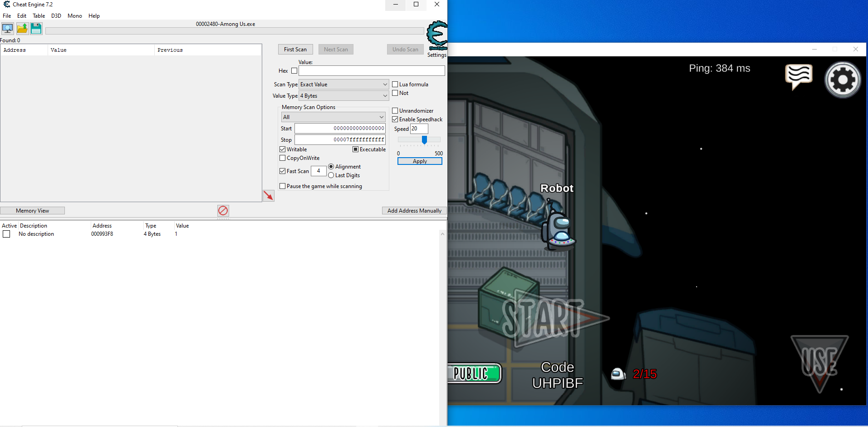Open the Scan Type dropdown

tap(384, 84)
